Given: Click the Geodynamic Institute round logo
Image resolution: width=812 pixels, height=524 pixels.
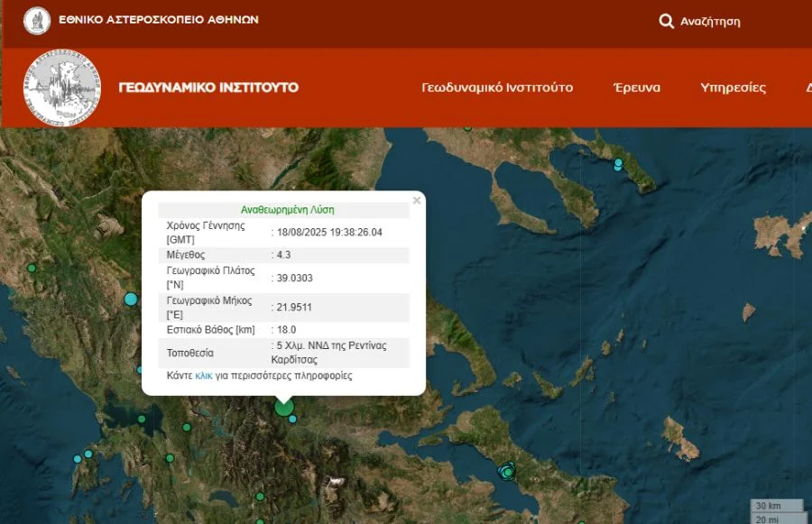Looking at the screenshot, I should tap(62, 87).
